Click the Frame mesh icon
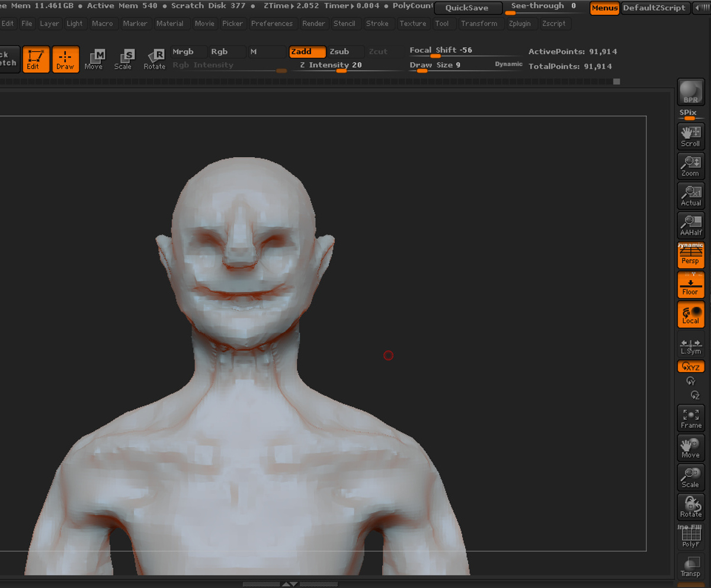Viewport: 711px width, 588px height. [690, 418]
